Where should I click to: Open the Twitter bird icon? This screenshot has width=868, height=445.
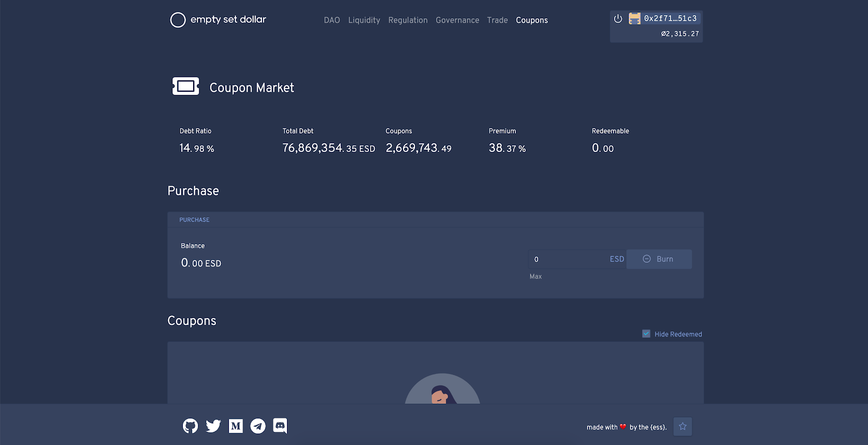pyautogui.click(x=213, y=426)
